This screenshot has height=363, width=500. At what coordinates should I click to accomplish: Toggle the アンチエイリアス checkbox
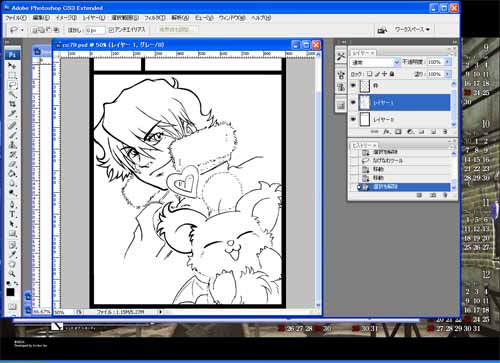(x=111, y=30)
